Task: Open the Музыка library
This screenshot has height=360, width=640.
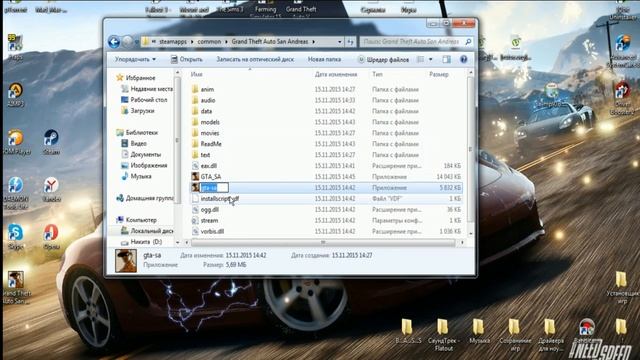Action: (x=136, y=176)
